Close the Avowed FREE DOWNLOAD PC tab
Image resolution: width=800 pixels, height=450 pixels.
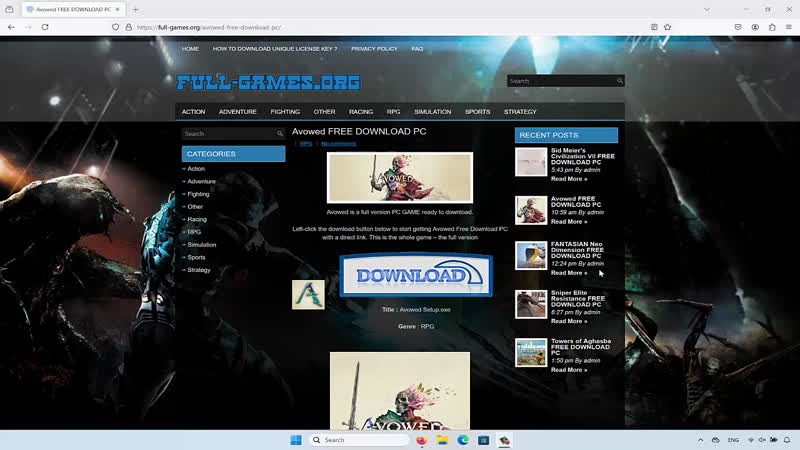pos(118,9)
